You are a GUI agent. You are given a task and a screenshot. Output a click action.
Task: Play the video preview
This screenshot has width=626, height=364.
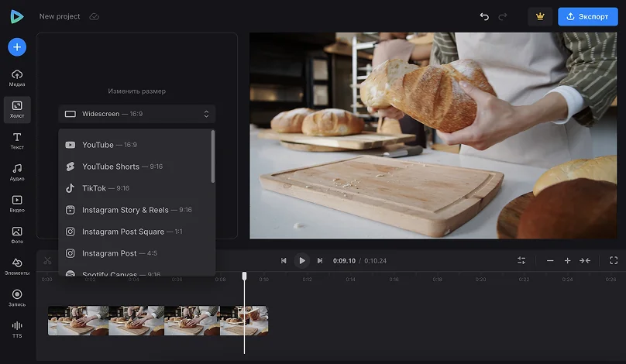click(302, 261)
